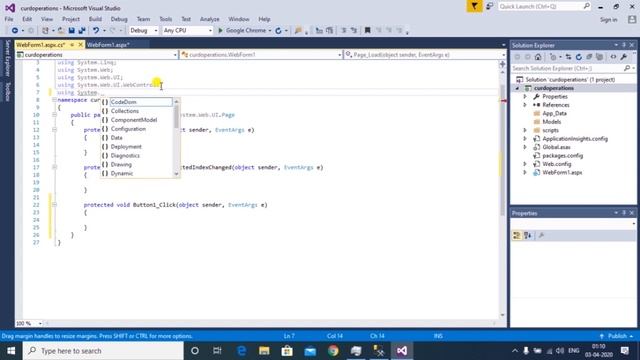
Task: Open Google Chrome from the Windows taskbar
Action: click(333, 351)
